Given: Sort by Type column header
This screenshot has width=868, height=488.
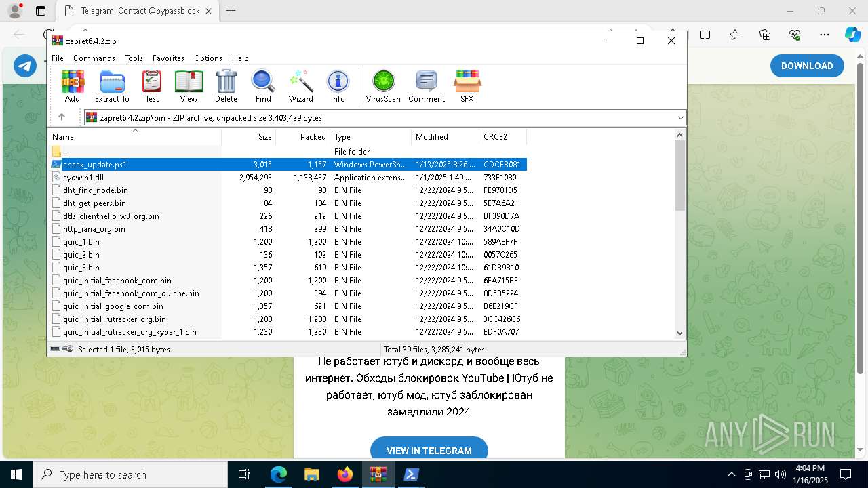Looking at the screenshot, I should point(371,136).
